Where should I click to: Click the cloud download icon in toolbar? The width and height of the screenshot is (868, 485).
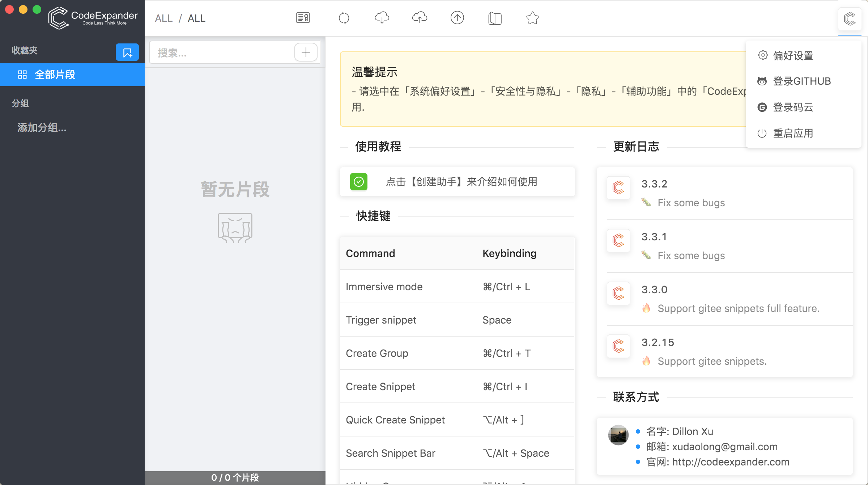coord(382,18)
